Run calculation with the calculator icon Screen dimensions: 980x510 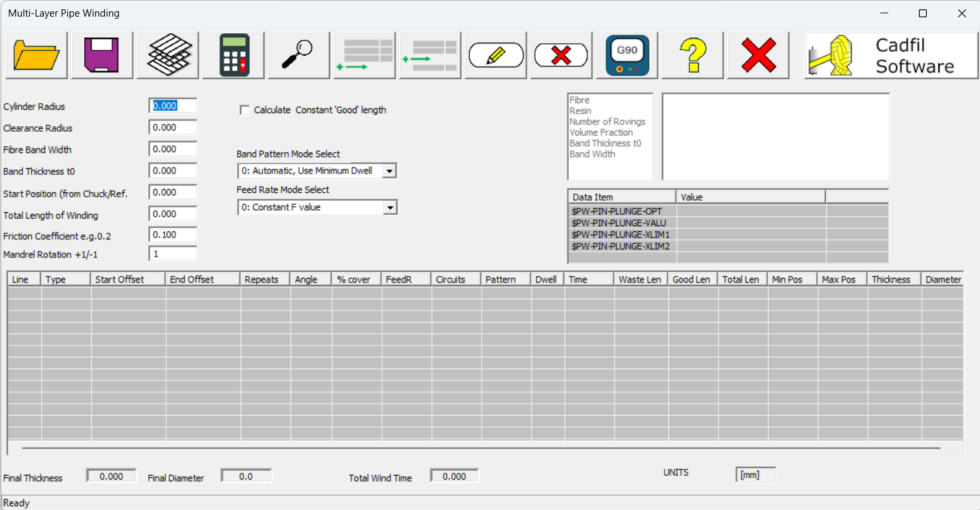(x=234, y=55)
